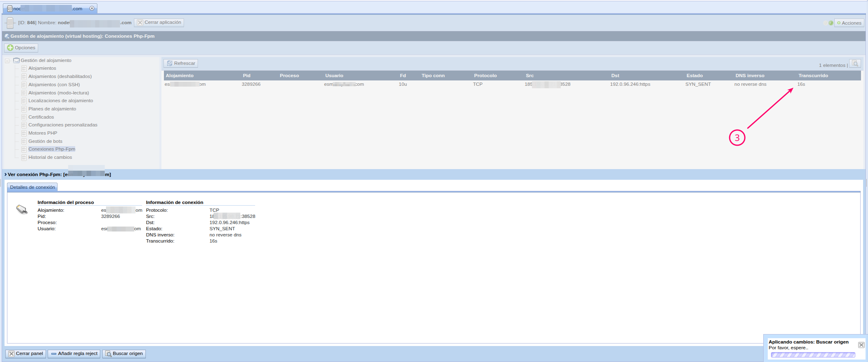The width and height of the screenshot is (868, 362).
Task: Click Cerrar aplicación button
Action: (x=159, y=23)
